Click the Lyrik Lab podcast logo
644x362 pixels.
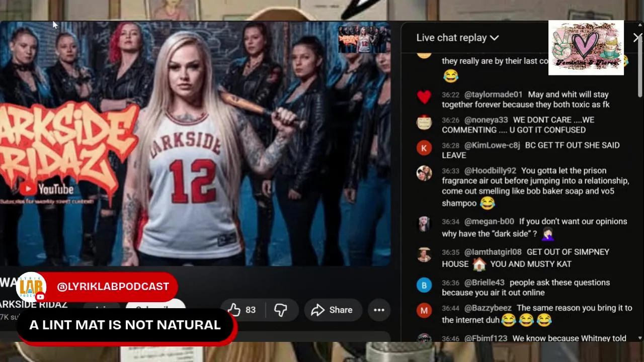(x=31, y=288)
